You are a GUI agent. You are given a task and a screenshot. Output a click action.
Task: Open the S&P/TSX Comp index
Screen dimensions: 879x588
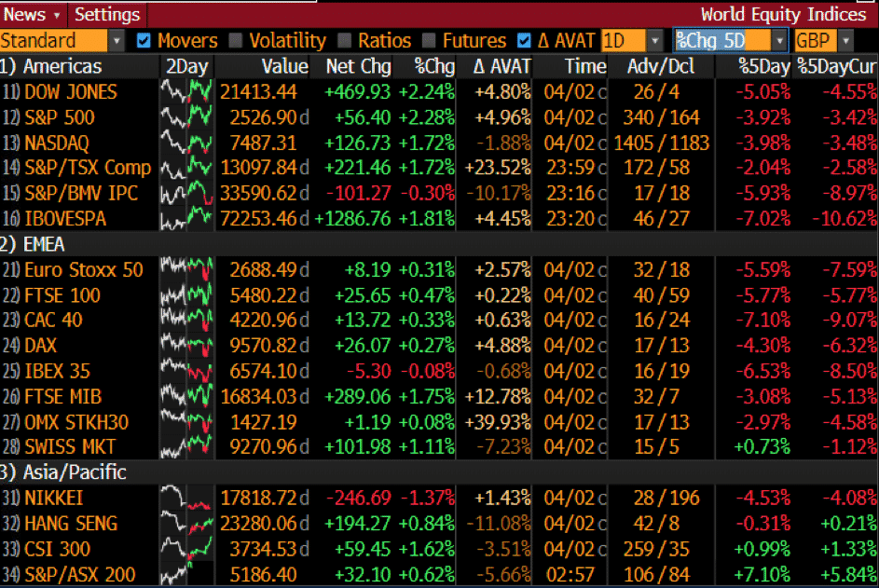(88, 167)
